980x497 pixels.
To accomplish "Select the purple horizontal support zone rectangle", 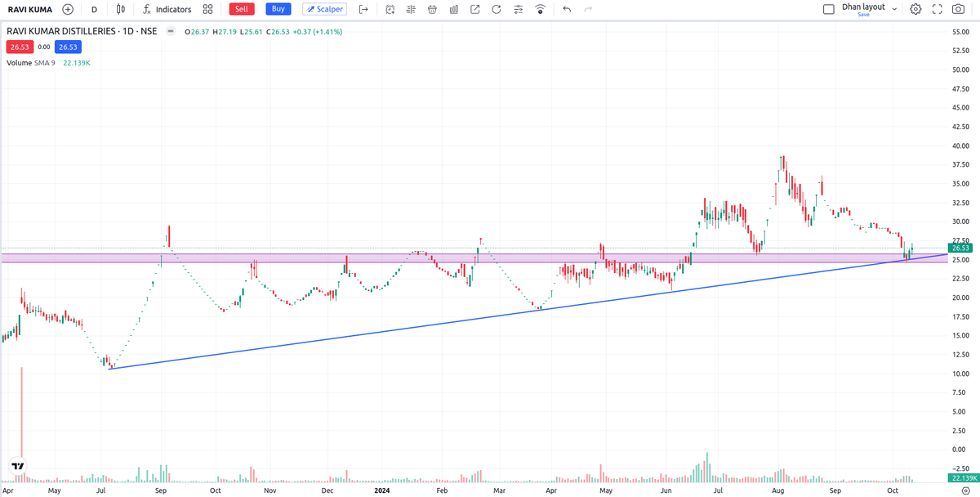I will (x=474, y=257).
